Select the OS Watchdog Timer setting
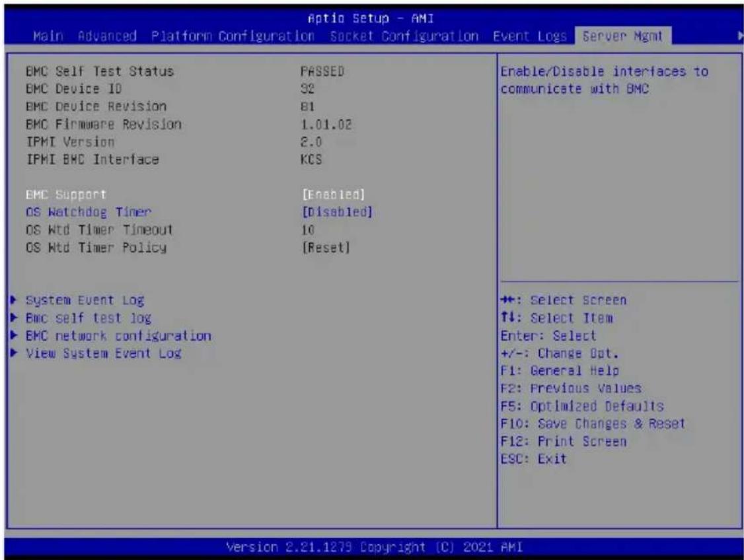 [x=89, y=213]
